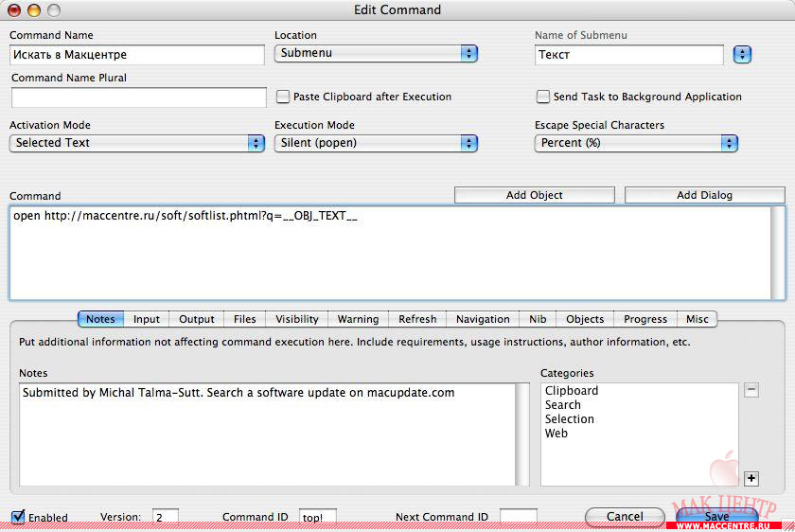Select Search in Categories list
This screenshot has height=532, width=795.
point(563,405)
